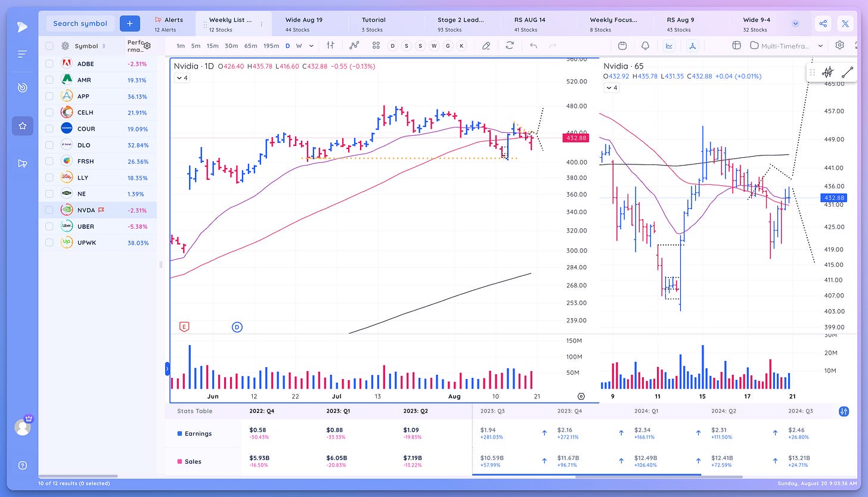The width and height of the screenshot is (868, 497).
Task: Click the app logo in the sidebar
Action: coord(22,26)
